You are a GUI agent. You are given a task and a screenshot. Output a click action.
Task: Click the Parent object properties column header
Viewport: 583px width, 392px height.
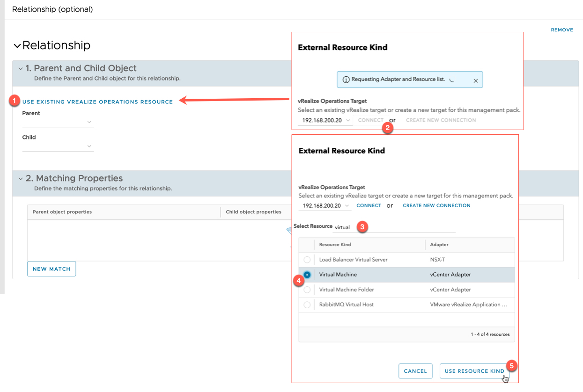pos(62,212)
